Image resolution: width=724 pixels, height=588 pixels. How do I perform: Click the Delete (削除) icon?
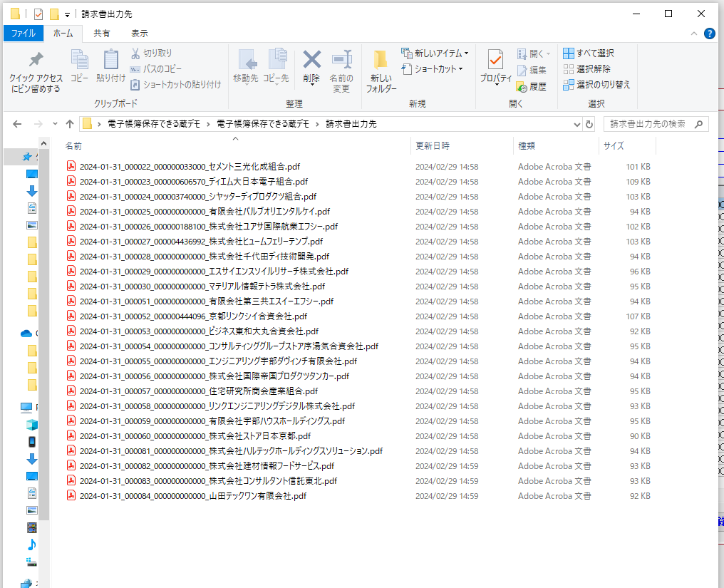pyautogui.click(x=311, y=66)
